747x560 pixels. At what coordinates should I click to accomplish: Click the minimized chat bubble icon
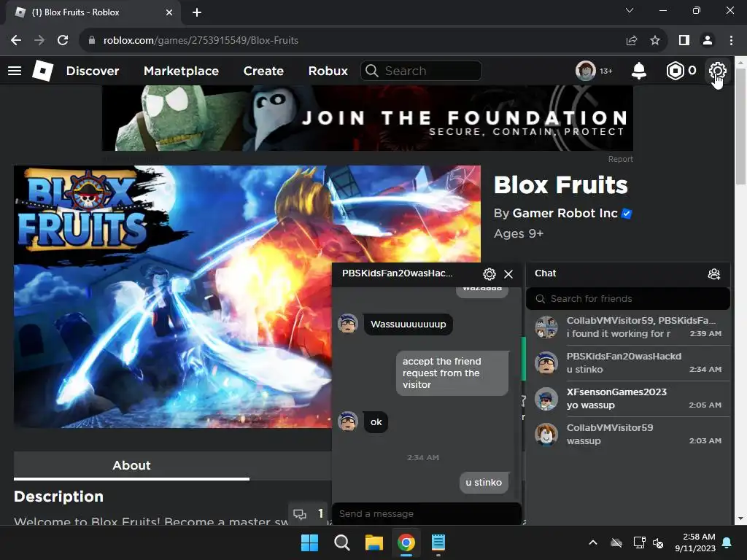coord(300,514)
